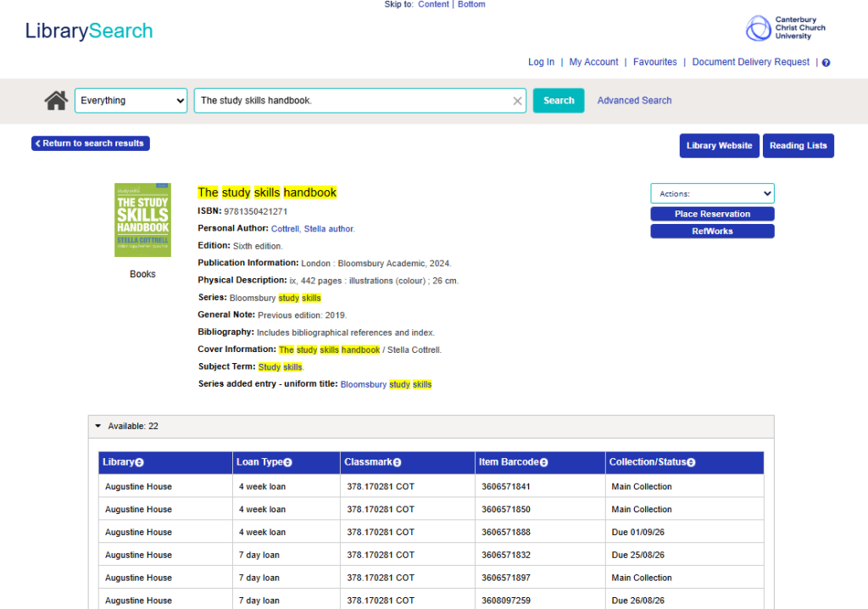This screenshot has width=868, height=609.
Task: Open the Study skills subject term link
Action: (281, 366)
